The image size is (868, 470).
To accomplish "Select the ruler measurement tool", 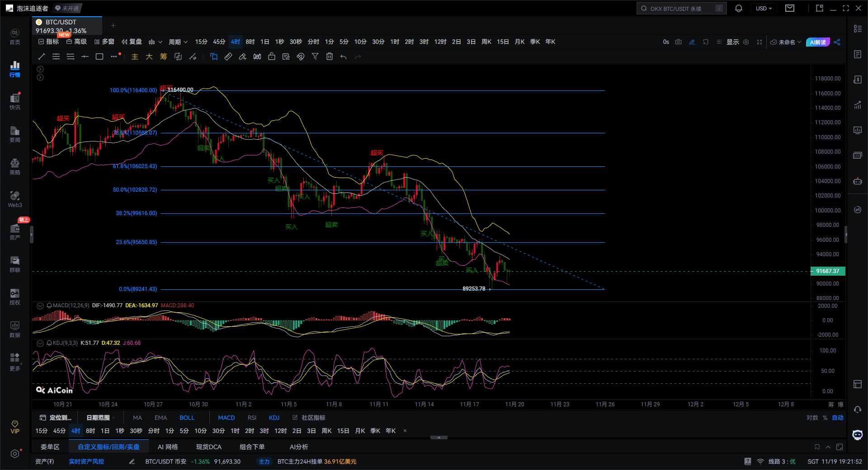I will point(228,56).
